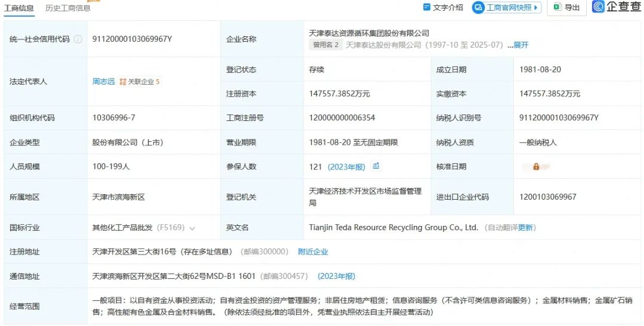Click establishment date 1981-08-20 value
Viewport: 644px width, 326px height.
pos(540,69)
